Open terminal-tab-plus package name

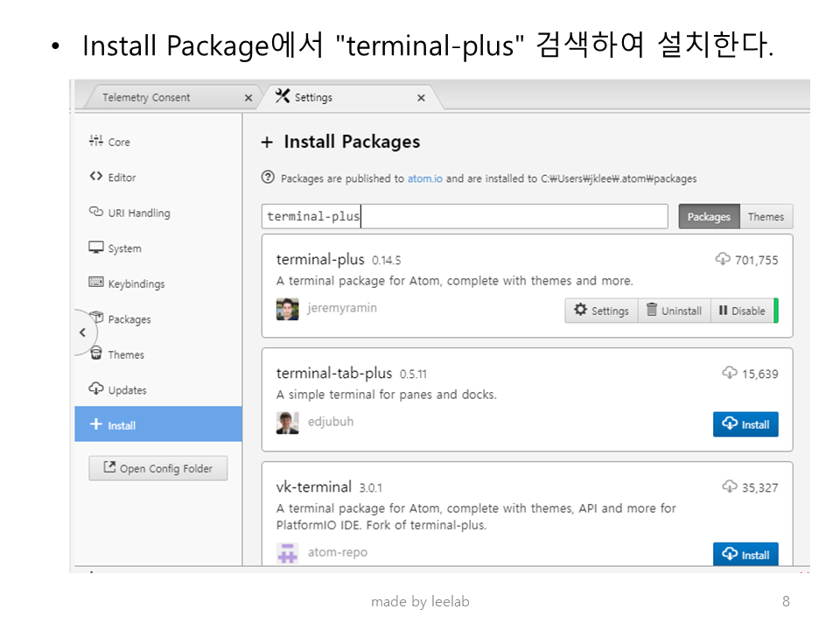click(334, 373)
